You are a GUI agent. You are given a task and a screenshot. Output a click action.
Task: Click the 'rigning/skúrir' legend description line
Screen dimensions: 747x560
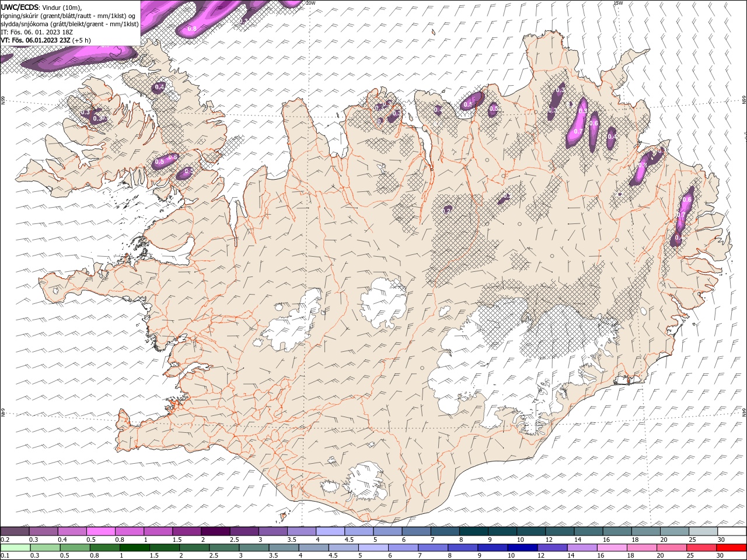(68, 16)
